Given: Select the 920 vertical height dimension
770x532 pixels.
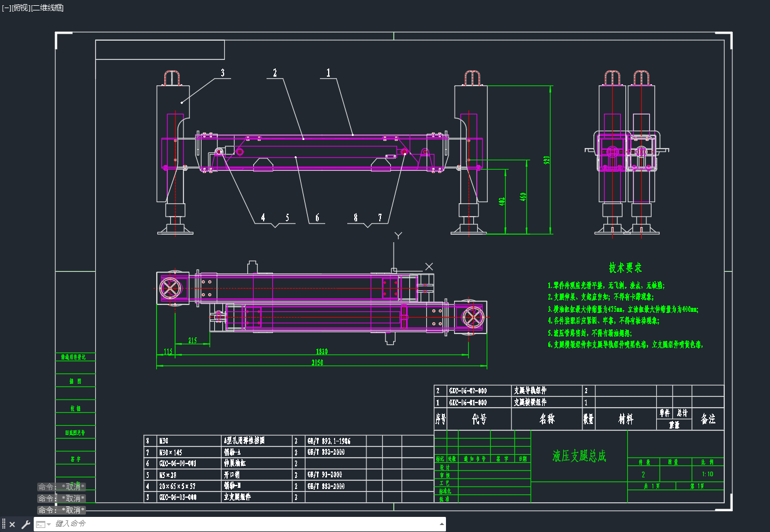Looking at the screenshot, I should tap(546, 160).
